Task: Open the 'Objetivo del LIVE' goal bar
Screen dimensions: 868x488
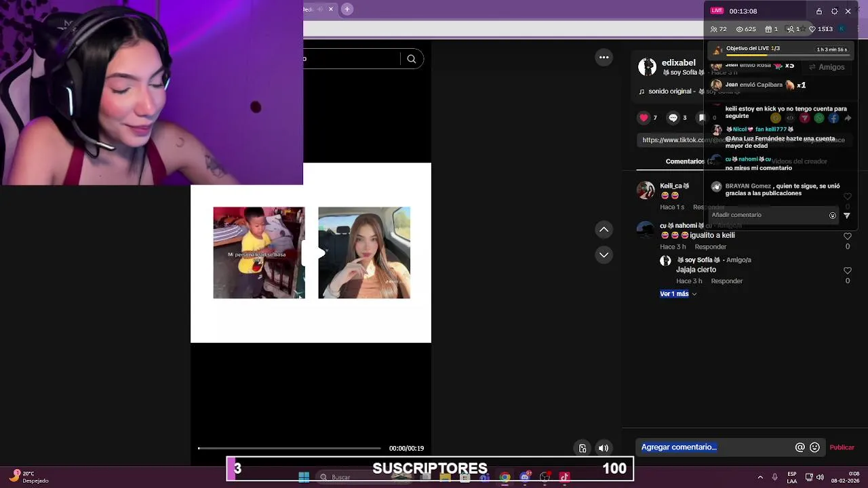Action: [x=781, y=50]
